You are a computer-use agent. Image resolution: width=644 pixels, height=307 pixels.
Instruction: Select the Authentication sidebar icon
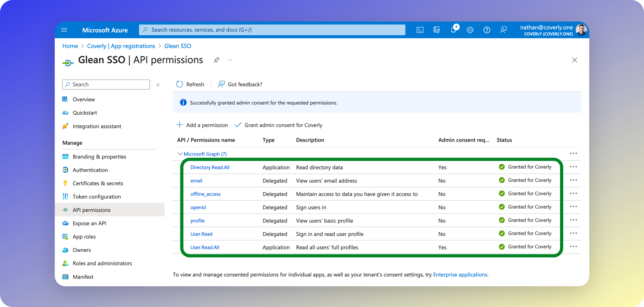pos(65,170)
